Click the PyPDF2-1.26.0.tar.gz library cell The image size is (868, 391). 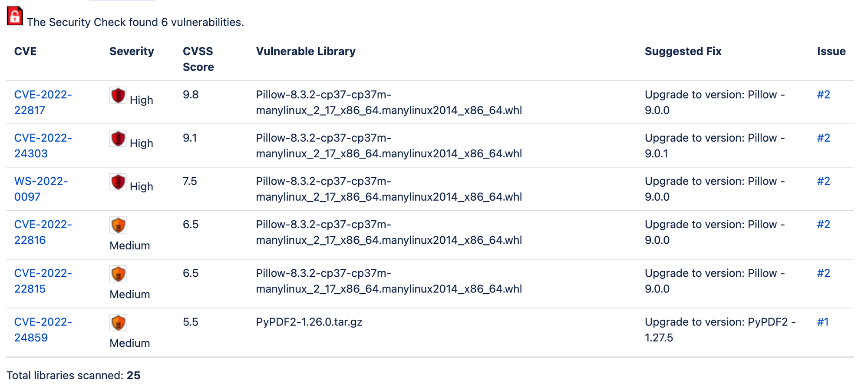309,322
